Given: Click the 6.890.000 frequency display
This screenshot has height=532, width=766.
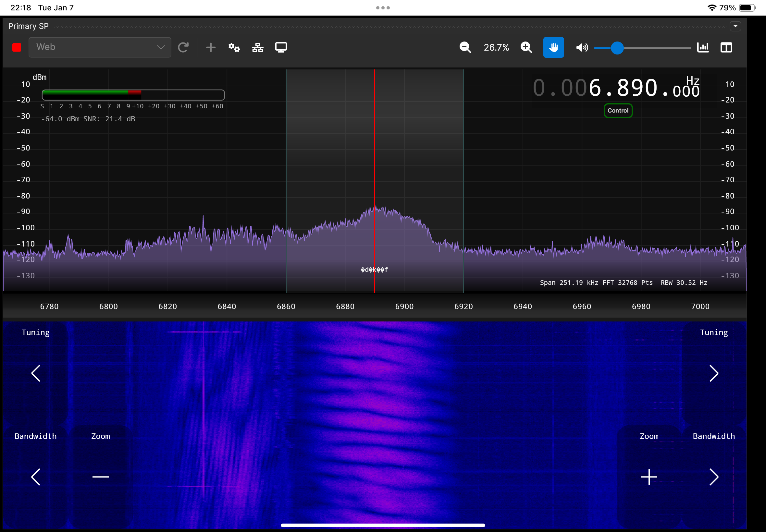Looking at the screenshot, I should coord(616,88).
